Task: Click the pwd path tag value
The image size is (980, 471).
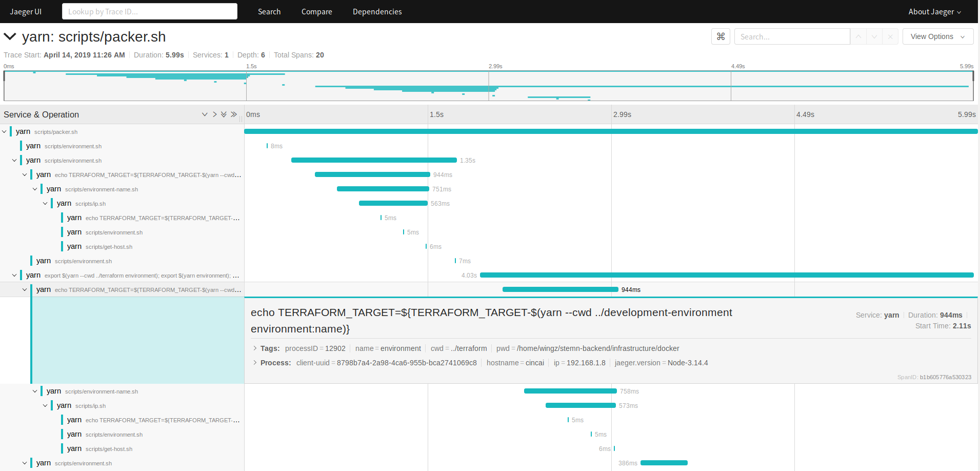Action: (598, 348)
